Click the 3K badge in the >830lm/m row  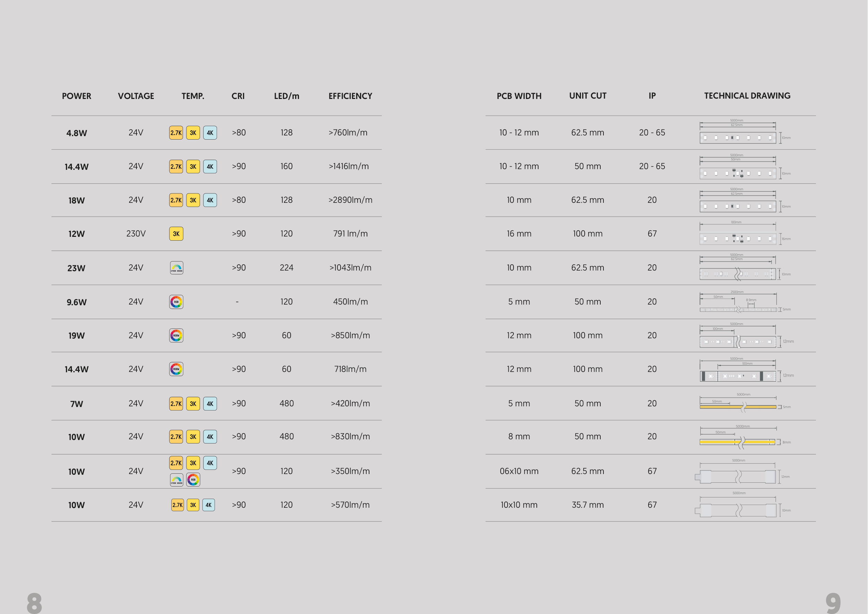click(193, 437)
